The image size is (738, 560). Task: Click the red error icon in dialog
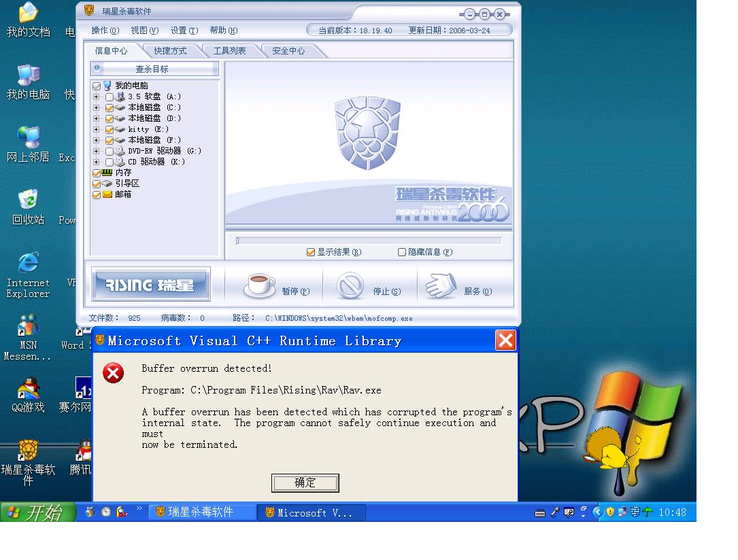coord(114,373)
